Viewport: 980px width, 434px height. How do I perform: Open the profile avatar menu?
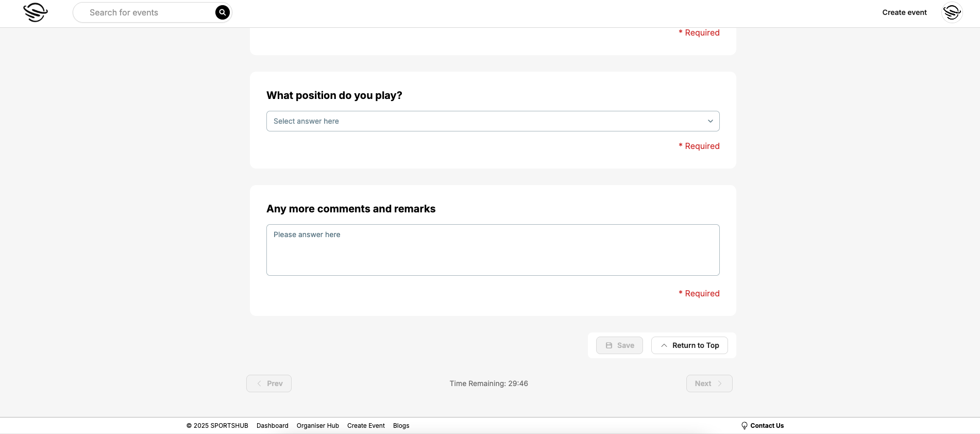[952, 12]
